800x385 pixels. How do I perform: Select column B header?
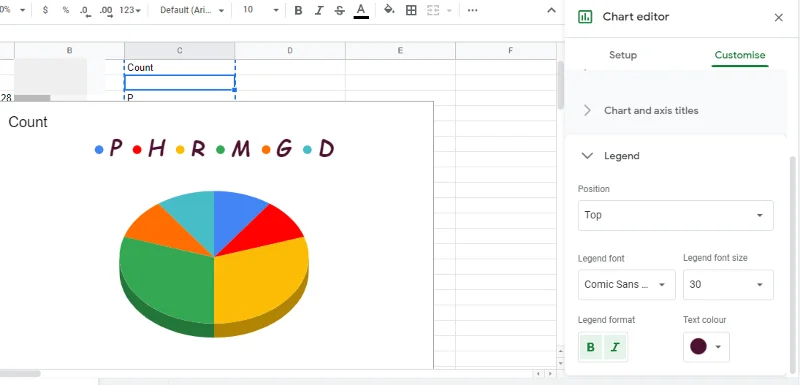(69, 50)
